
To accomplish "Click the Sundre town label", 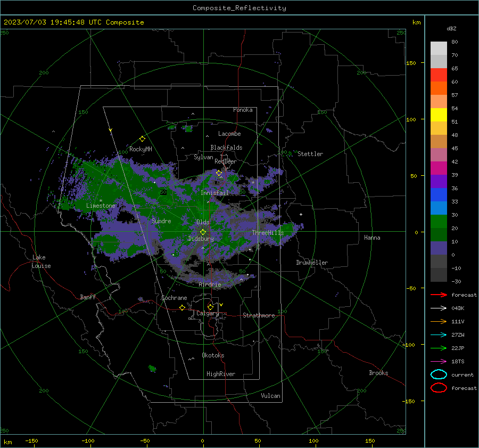I will click(x=161, y=221).
